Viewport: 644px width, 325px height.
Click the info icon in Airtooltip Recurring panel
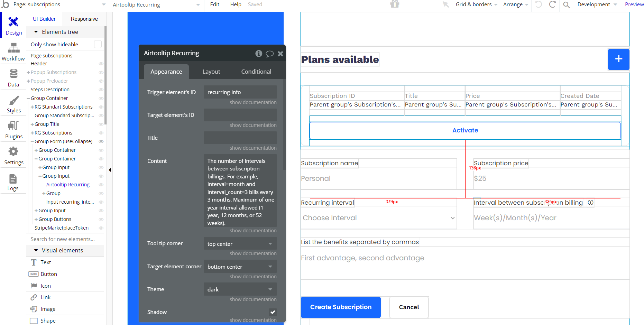259,53
